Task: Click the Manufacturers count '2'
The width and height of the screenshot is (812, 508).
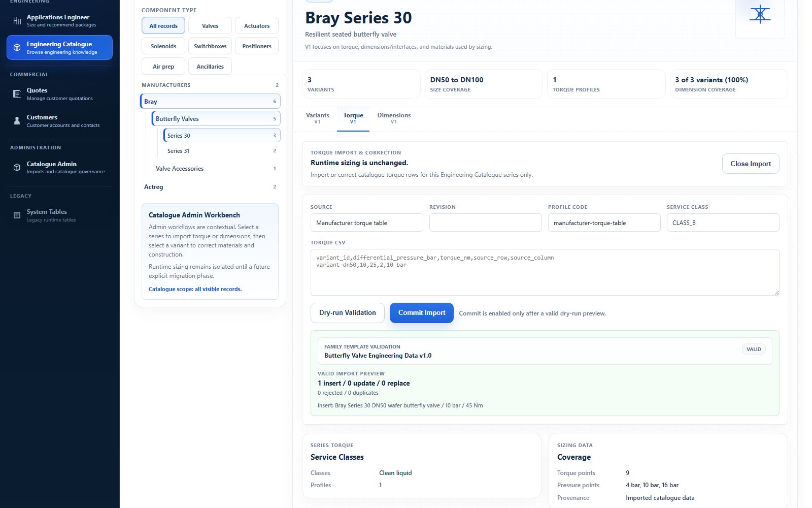Action: click(277, 85)
